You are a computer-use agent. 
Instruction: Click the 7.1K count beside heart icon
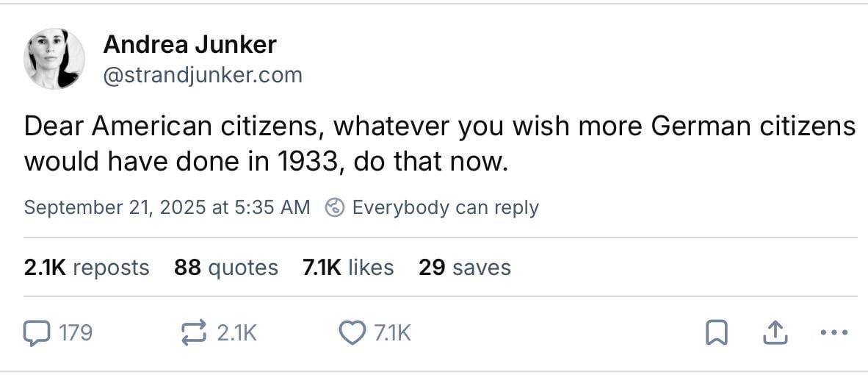click(x=392, y=334)
